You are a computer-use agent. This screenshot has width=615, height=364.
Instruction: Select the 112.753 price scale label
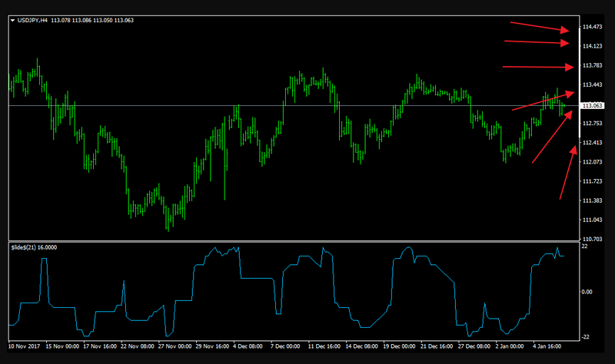click(x=592, y=123)
